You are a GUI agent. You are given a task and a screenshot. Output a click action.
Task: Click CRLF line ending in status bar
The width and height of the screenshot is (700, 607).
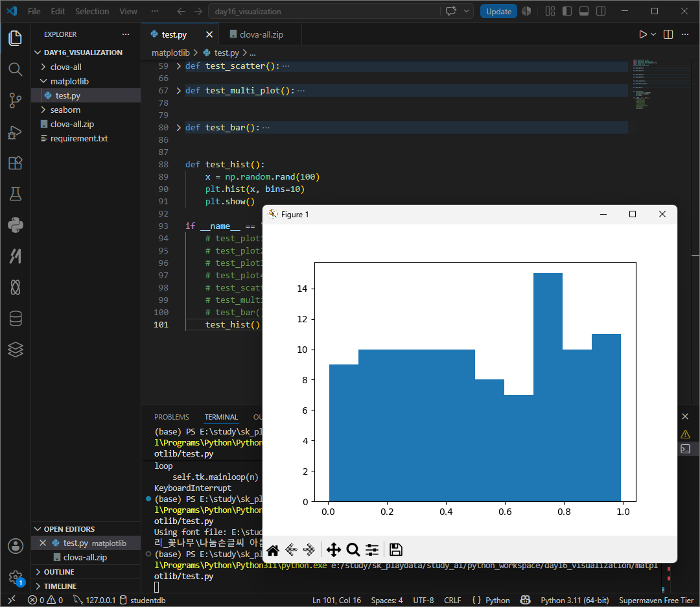tap(452, 600)
